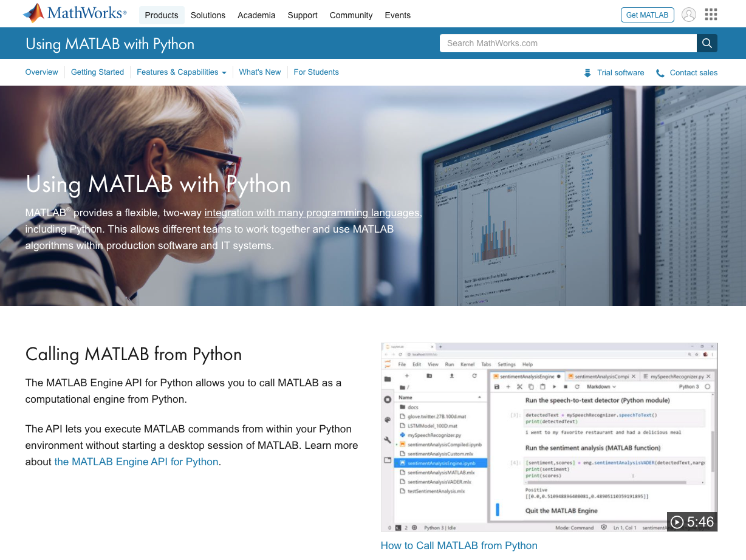Click the Contact sales phone icon

tap(660, 73)
